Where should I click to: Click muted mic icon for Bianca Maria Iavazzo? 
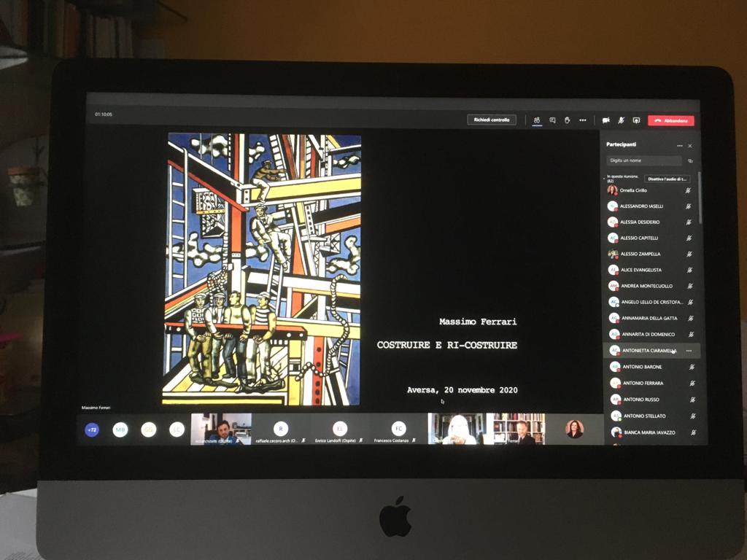694,432
